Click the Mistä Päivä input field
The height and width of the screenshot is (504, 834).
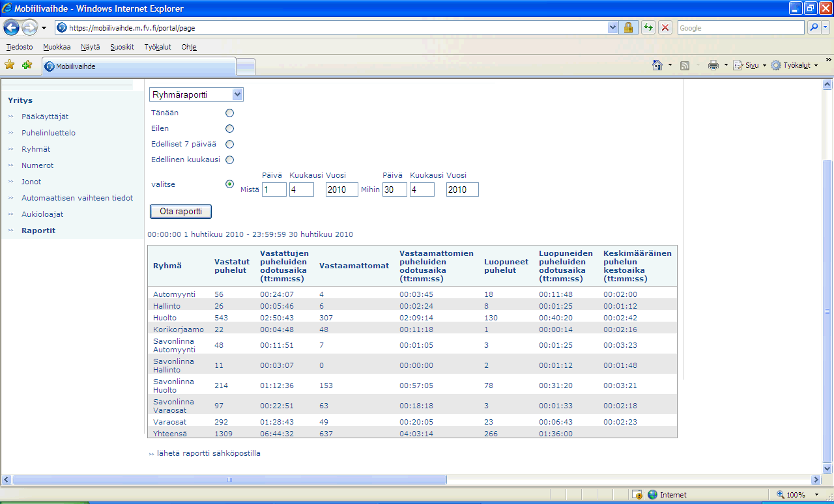[x=274, y=189]
